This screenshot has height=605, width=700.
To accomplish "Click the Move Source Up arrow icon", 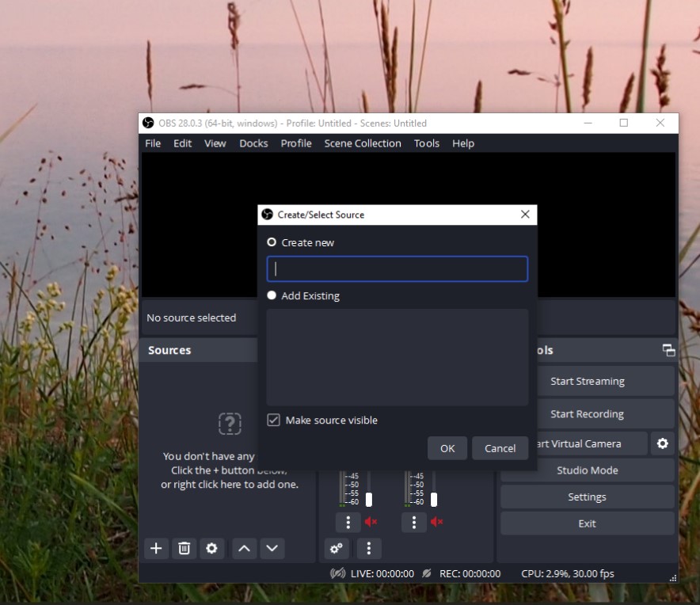I will pyautogui.click(x=243, y=548).
